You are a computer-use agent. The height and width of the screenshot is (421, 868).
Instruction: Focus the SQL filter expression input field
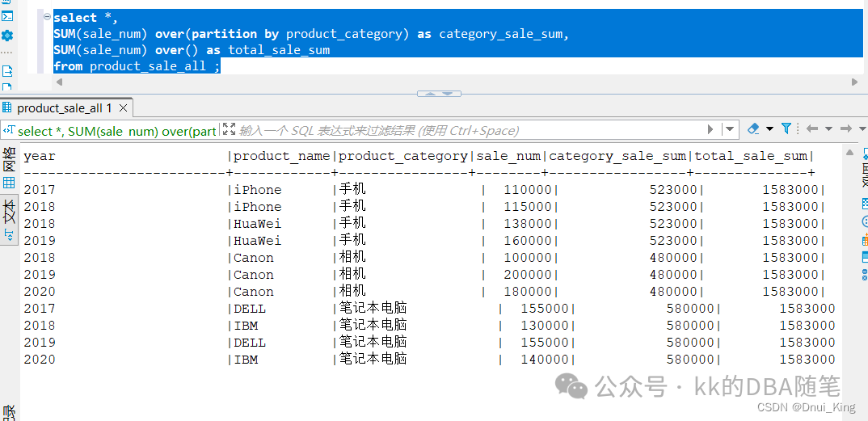469,130
